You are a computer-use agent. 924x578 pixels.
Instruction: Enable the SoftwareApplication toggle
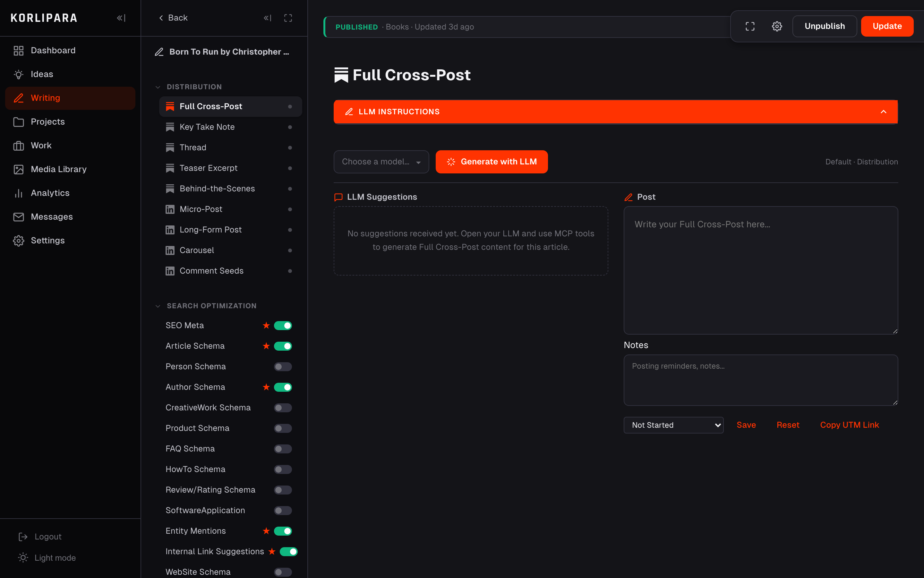283,511
